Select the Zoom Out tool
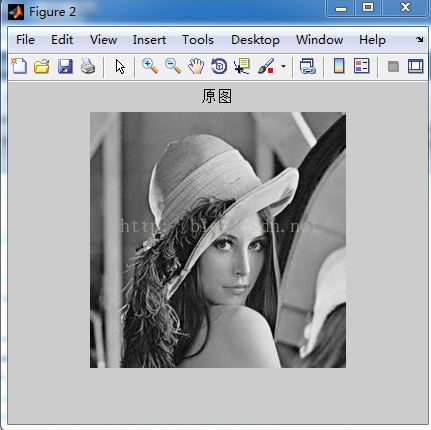 click(x=173, y=66)
